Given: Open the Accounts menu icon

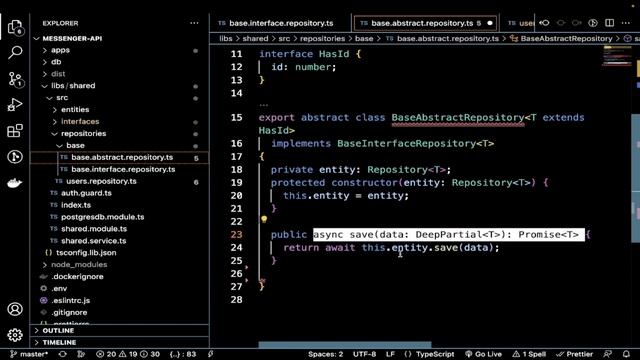Looking at the screenshot, I should pyautogui.click(x=15, y=309).
